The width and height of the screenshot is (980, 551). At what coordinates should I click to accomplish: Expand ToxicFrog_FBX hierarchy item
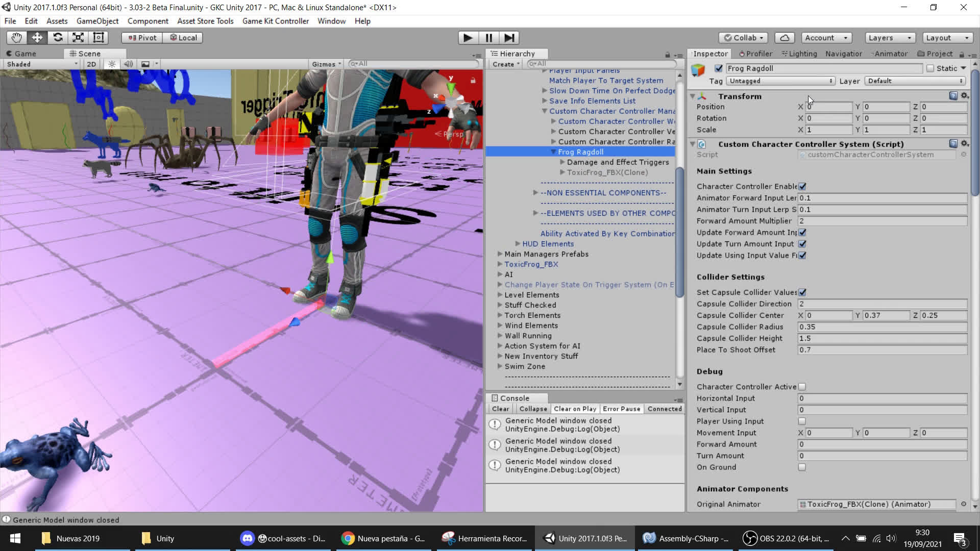pyautogui.click(x=500, y=264)
